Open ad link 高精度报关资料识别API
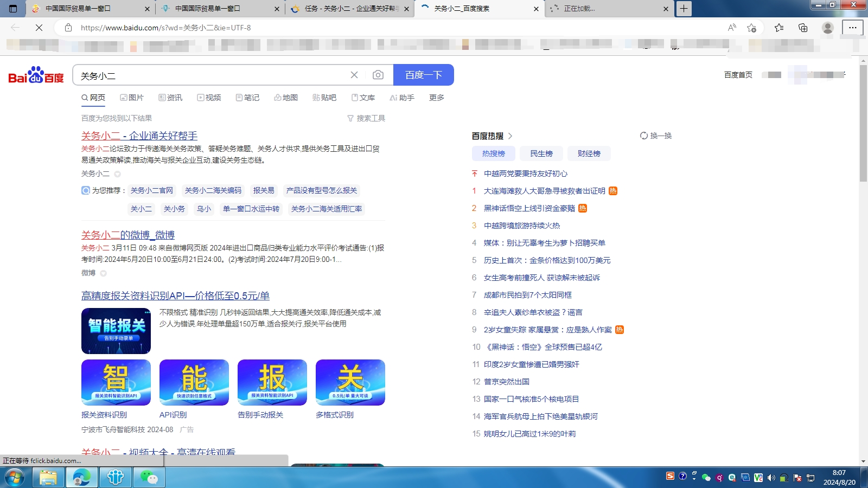This screenshot has height=488, width=868. point(175,296)
